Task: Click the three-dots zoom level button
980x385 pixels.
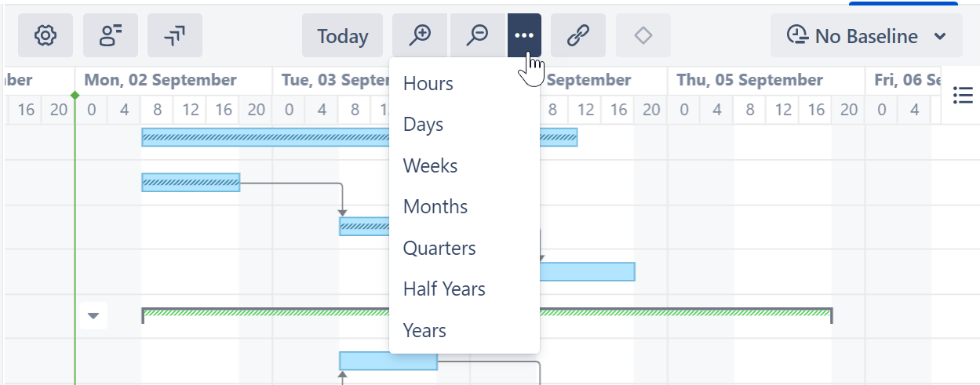Action: pos(524,36)
